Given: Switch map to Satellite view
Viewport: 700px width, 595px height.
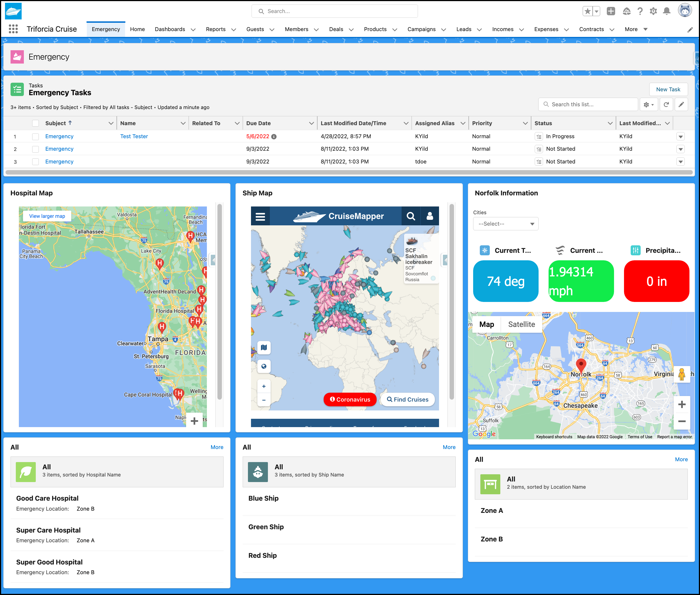Looking at the screenshot, I should 521,324.
